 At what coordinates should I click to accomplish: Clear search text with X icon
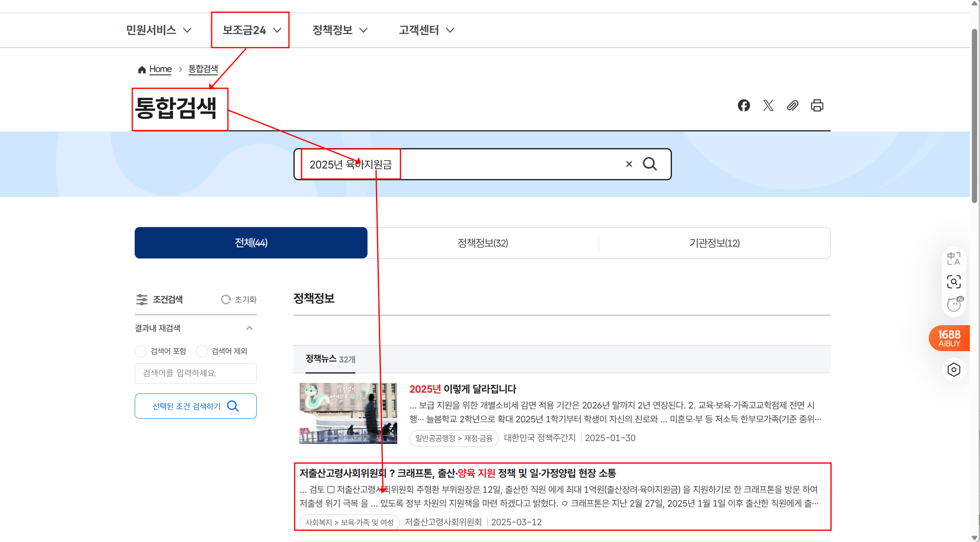629,164
